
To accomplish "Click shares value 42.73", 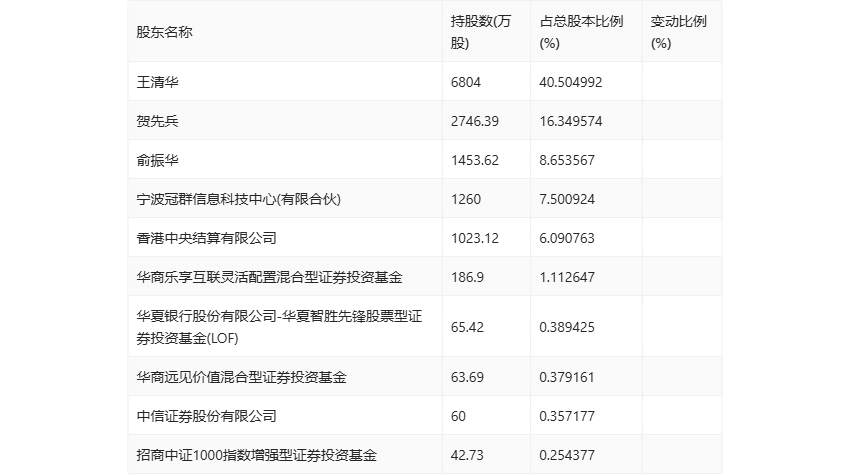I will point(467,456).
